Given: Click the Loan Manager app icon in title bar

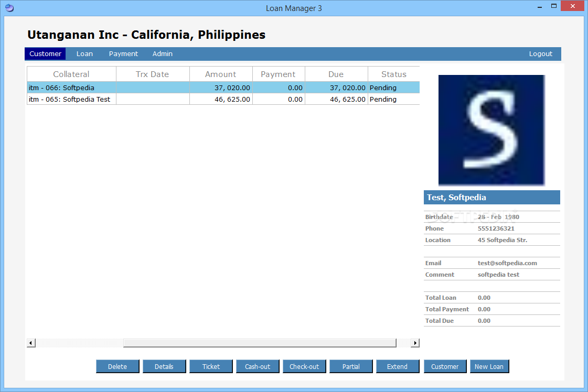Looking at the screenshot, I should tap(9, 8).
